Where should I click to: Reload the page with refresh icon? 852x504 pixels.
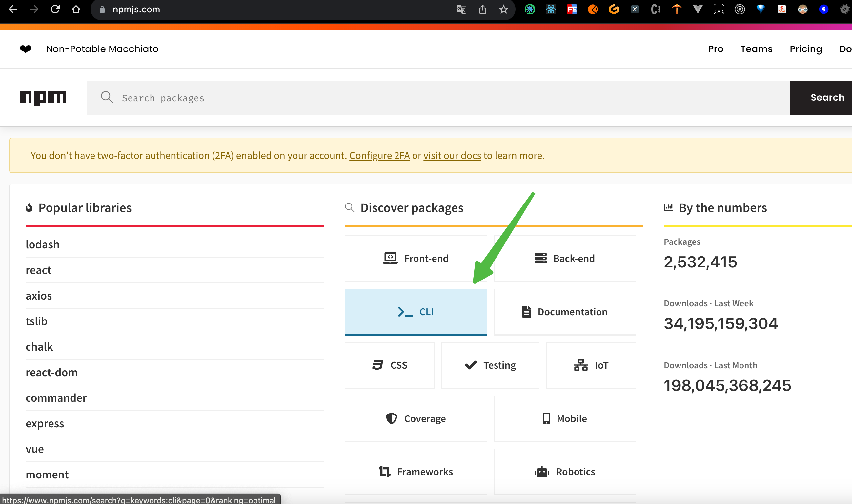(55, 10)
